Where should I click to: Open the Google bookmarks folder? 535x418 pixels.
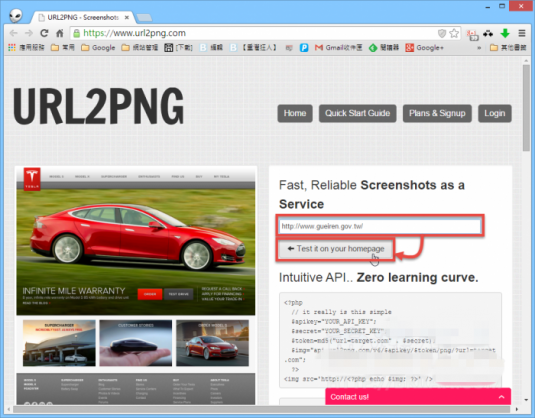(98, 47)
